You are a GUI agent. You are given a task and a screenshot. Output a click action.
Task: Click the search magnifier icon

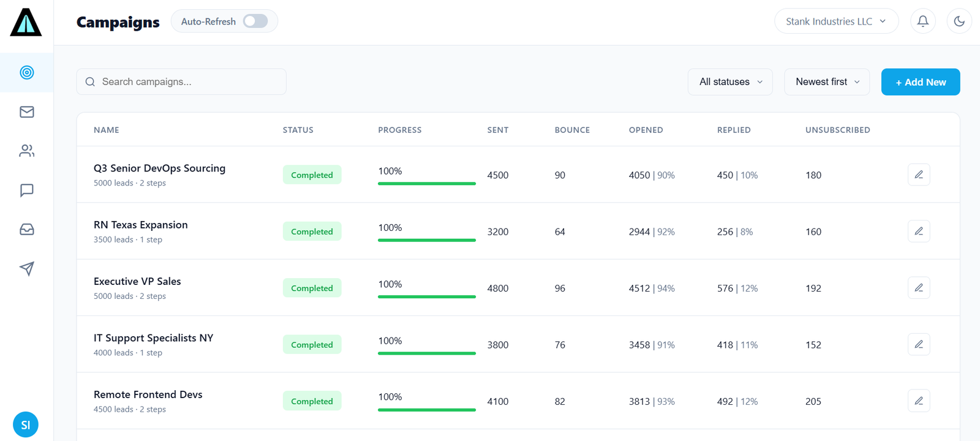[90, 81]
